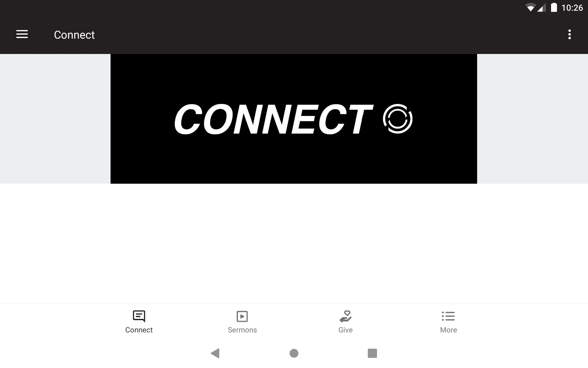Toggle the Connect tab active state
The height and width of the screenshot is (368, 588).
[139, 321]
